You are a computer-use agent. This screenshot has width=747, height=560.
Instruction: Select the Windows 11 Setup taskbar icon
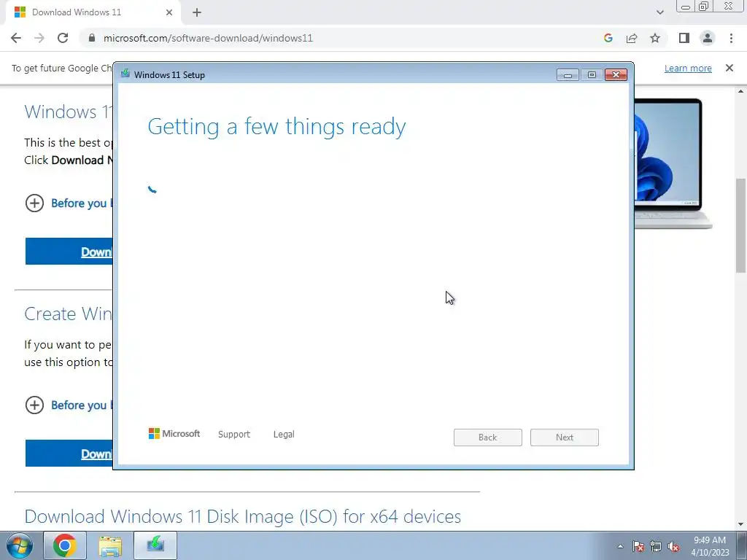coord(155,545)
